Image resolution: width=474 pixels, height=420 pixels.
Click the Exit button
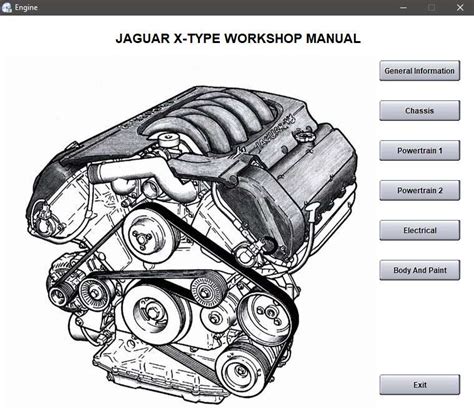click(420, 385)
